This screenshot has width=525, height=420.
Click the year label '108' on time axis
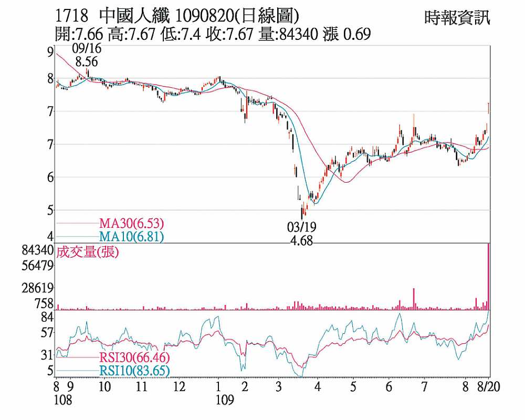point(63,400)
